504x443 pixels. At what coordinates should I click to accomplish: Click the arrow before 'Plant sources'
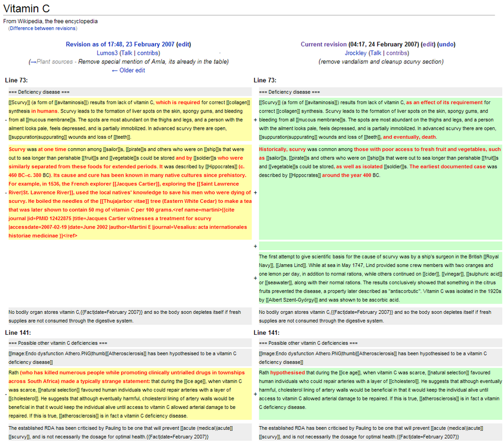point(34,62)
